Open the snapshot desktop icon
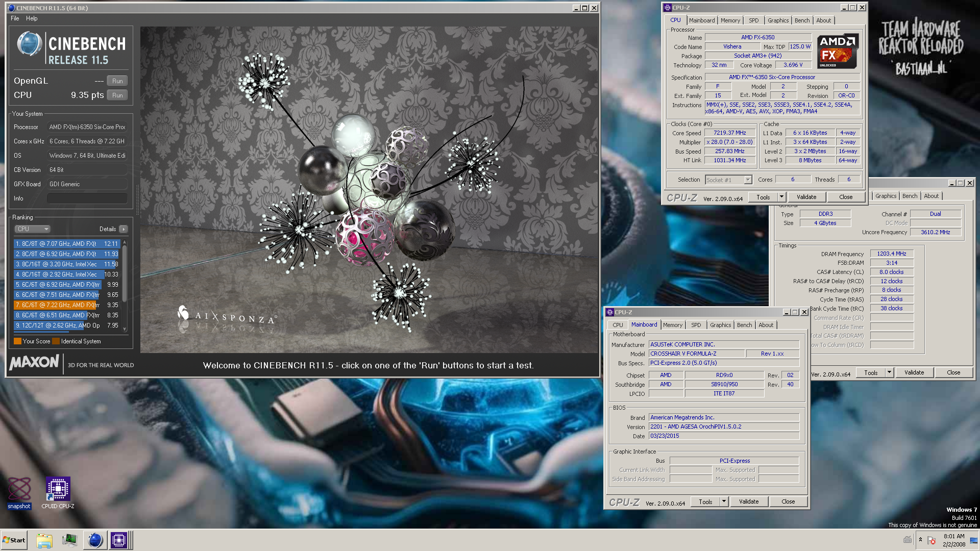The width and height of the screenshot is (980, 551). tap(19, 492)
